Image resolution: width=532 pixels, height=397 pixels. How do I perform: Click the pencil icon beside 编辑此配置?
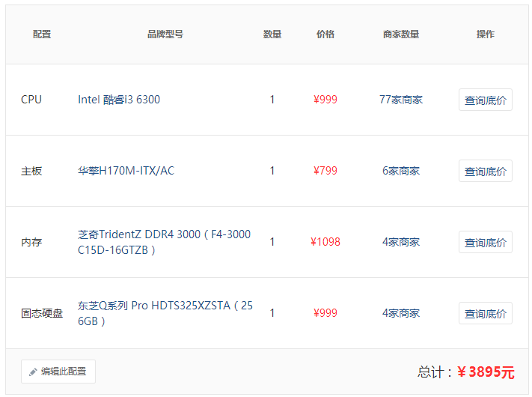coord(33,372)
